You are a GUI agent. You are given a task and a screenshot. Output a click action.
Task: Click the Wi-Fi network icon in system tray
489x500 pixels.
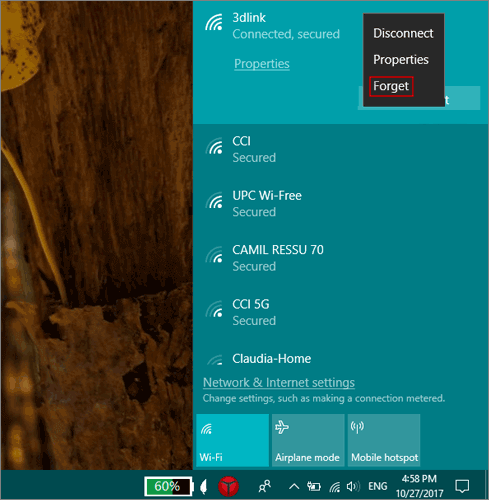(x=335, y=487)
